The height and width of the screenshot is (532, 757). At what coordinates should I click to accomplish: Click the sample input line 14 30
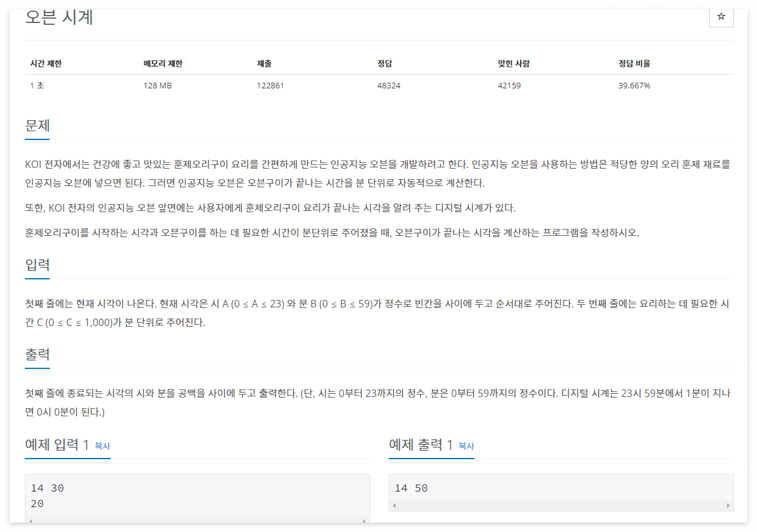click(47, 488)
